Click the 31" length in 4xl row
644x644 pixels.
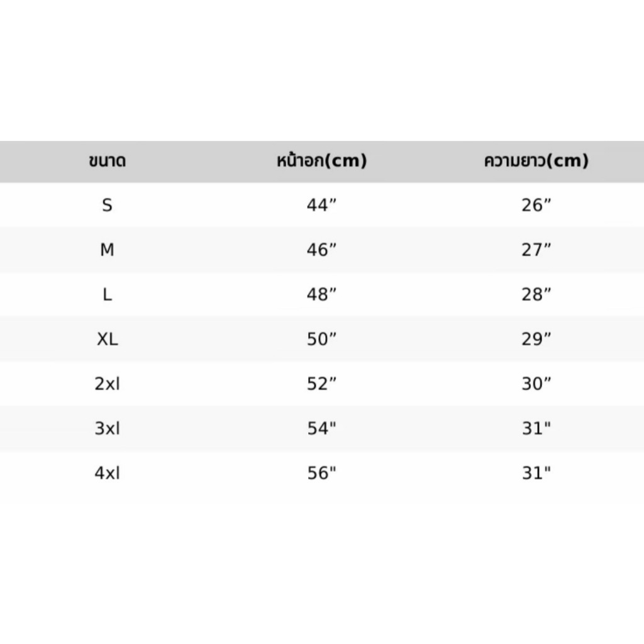pos(536,473)
